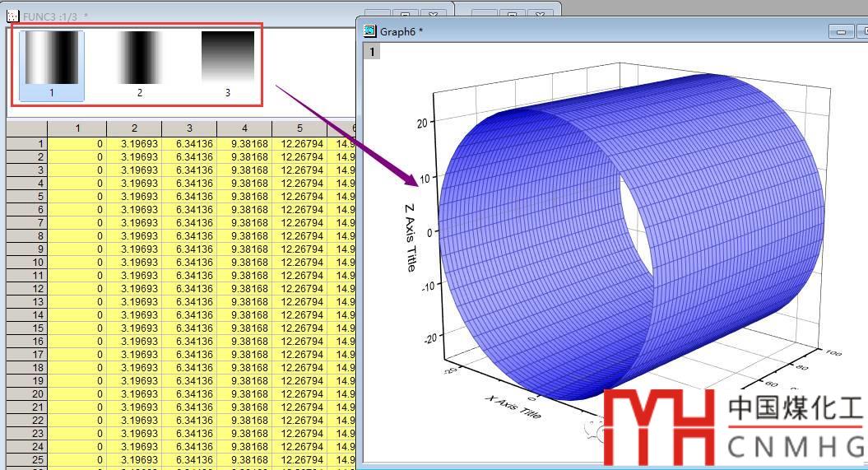Minimize the Graph6 window
868x470 pixels.
pyautogui.click(x=841, y=31)
